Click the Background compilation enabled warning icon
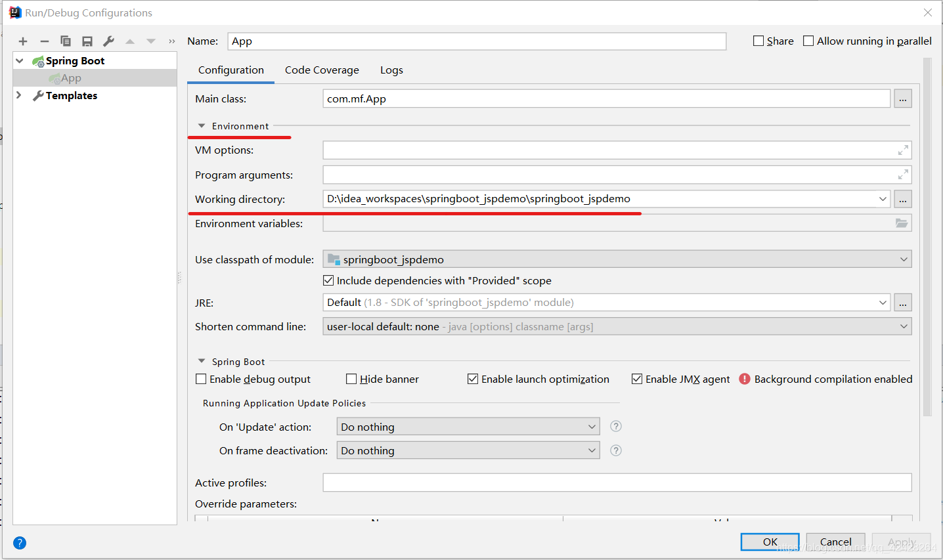Image resolution: width=943 pixels, height=560 pixels. pos(745,379)
